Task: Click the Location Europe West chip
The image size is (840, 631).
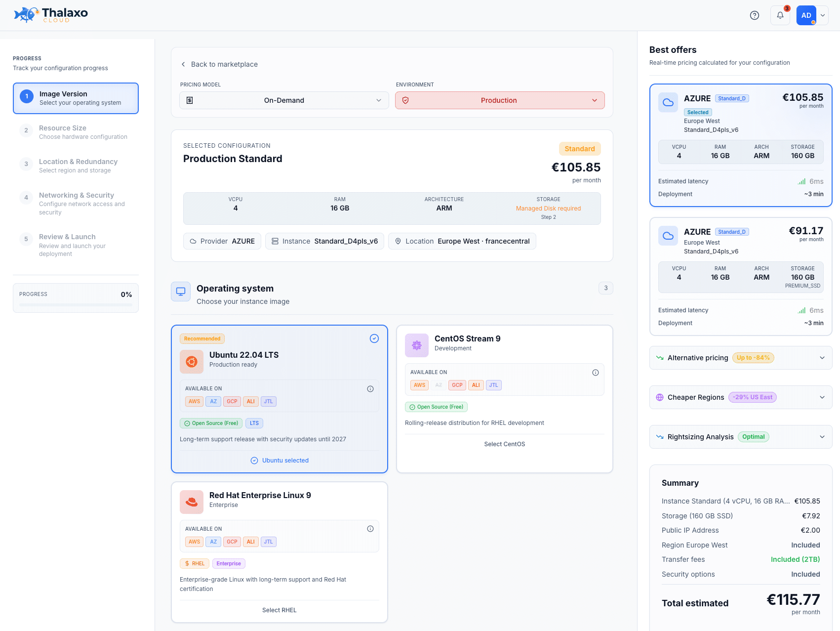Action: pyautogui.click(x=462, y=241)
